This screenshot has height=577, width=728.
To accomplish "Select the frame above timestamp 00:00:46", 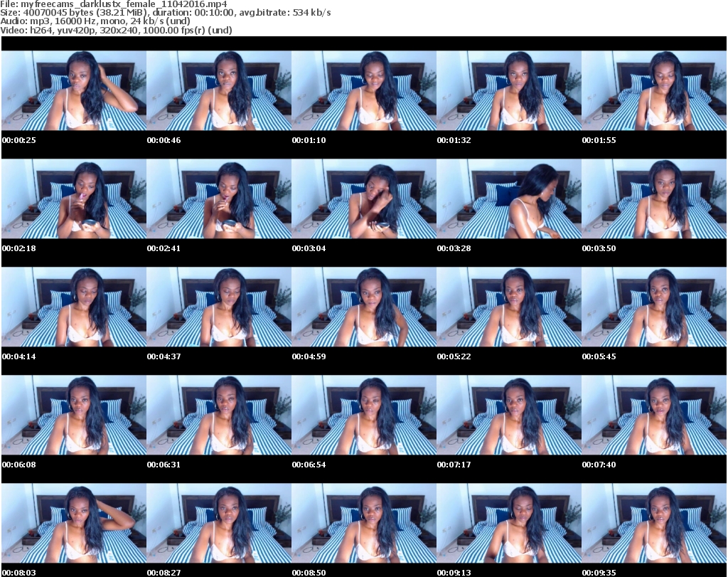I will coord(218,90).
